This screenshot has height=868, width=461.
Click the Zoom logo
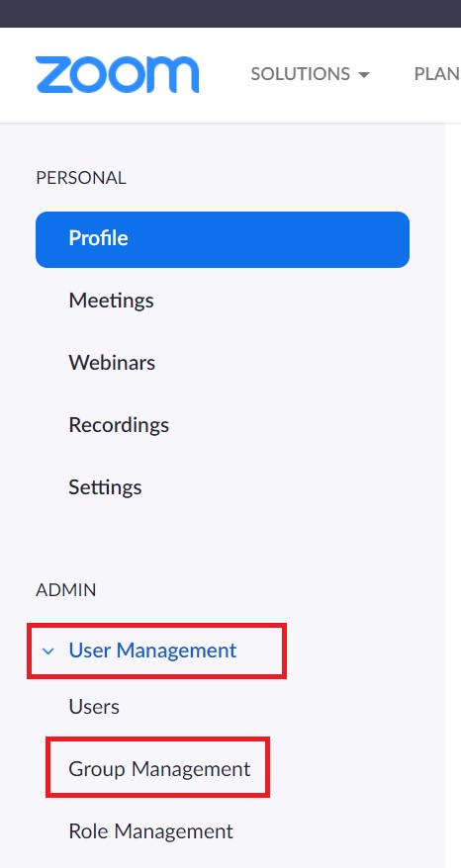[x=117, y=74]
